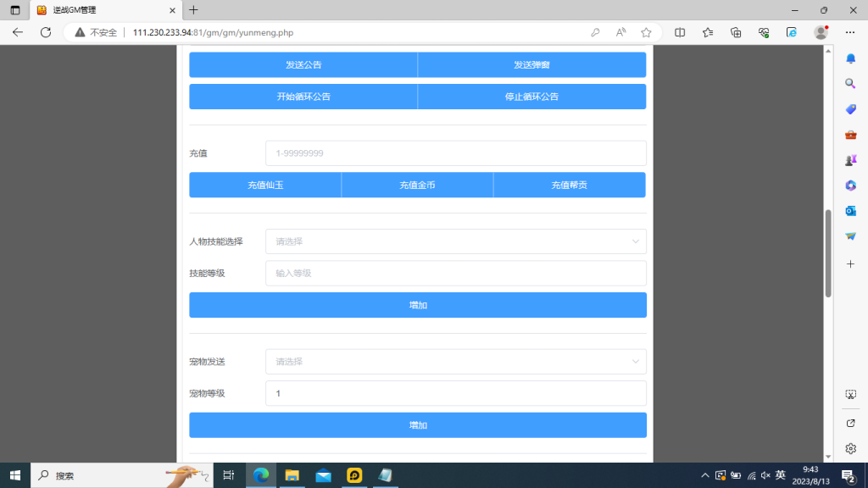Click the read aloud icon in address bar

[620, 32]
